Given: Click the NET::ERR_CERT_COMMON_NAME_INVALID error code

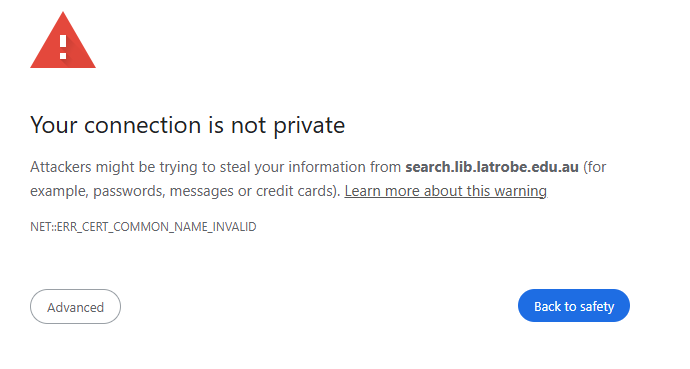Looking at the screenshot, I should (143, 227).
